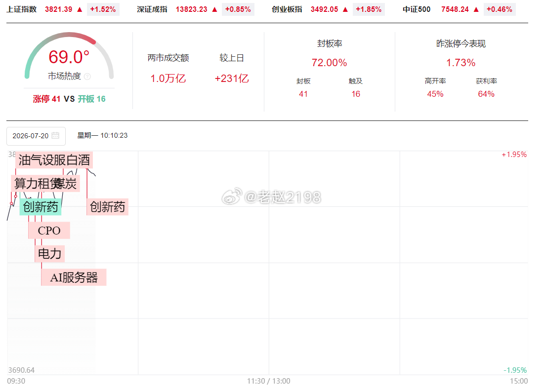Click the 中证500 index name
Screen dimensions: 544x392
[417, 9]
